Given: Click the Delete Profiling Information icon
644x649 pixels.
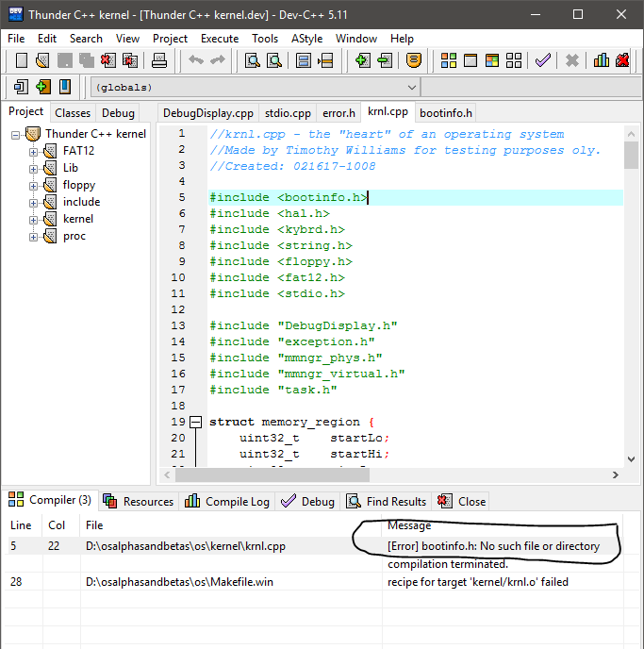Looking at the screenshot, I should pyautogui.click(x=622, y=60).
